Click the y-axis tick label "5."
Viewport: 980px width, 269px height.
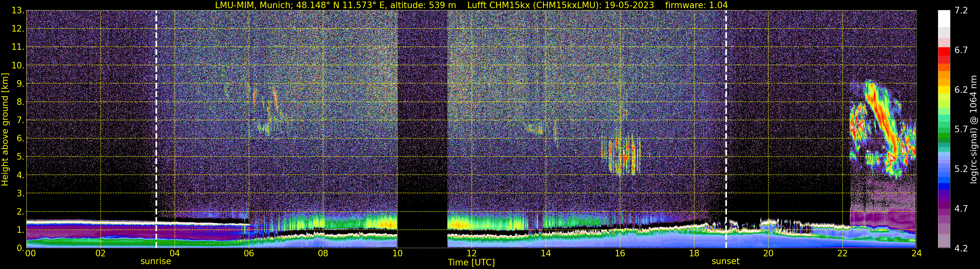20,157
